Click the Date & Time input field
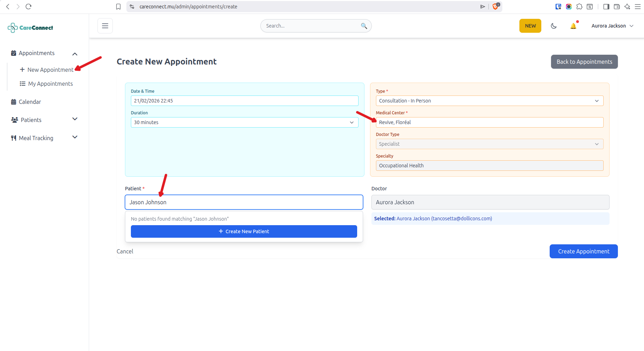 click(x=244, y=101)
